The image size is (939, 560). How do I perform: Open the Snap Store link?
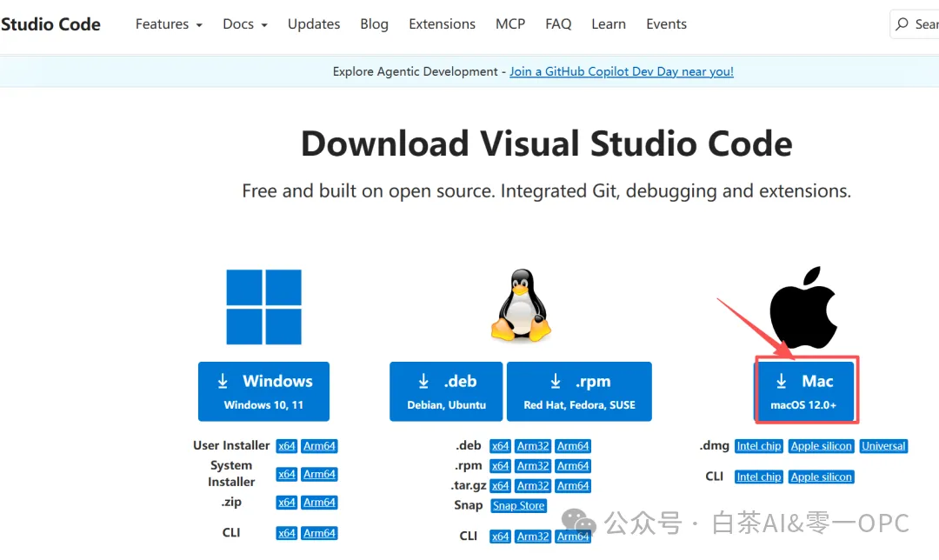click(518, 505)
